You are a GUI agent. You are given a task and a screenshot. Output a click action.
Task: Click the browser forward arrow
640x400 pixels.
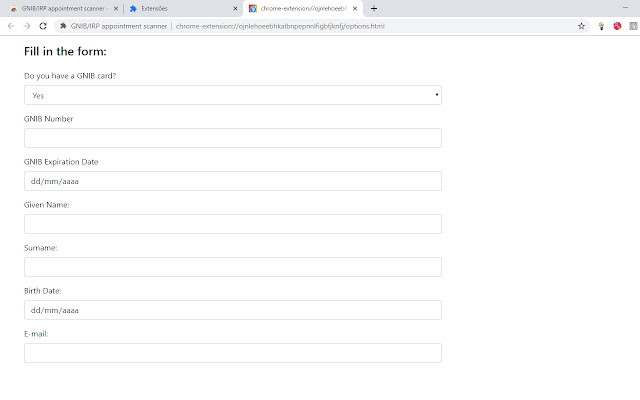(27, 26)
